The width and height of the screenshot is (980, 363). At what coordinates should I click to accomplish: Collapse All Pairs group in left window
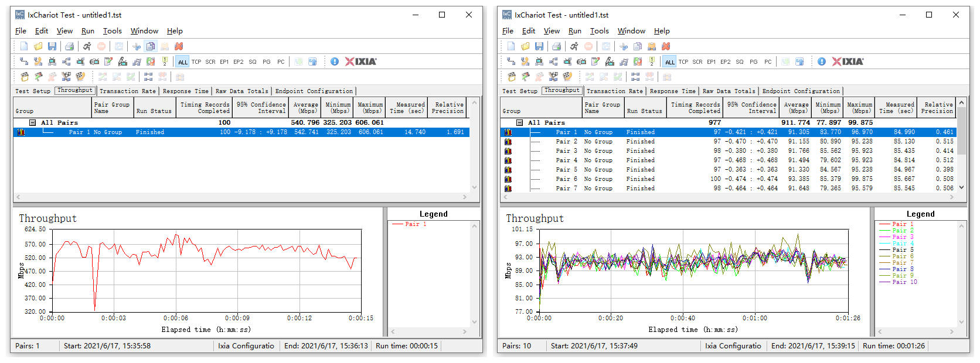tap(33, 122)
